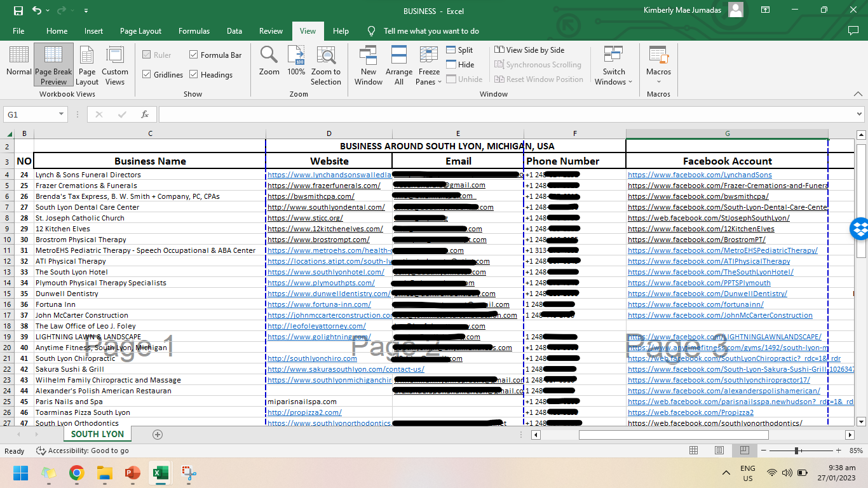Open PowerPoint from the taskbar

(132, 473)
